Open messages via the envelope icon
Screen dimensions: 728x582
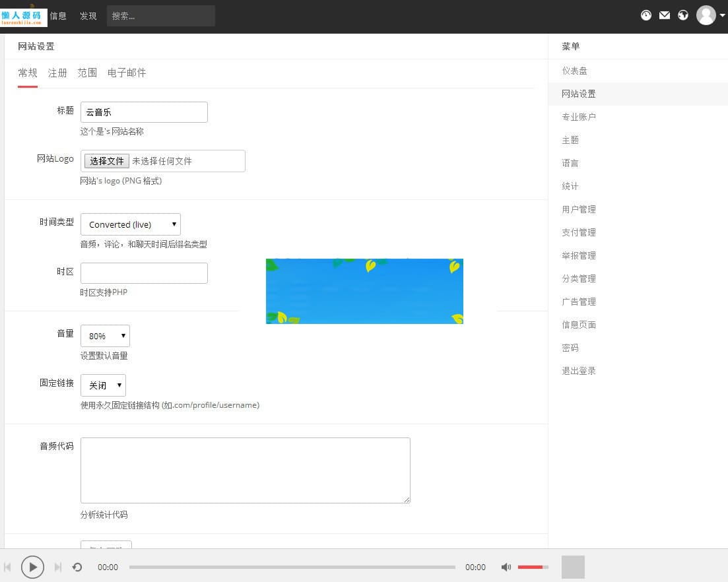pyautogui.click(x=664, y=15)
